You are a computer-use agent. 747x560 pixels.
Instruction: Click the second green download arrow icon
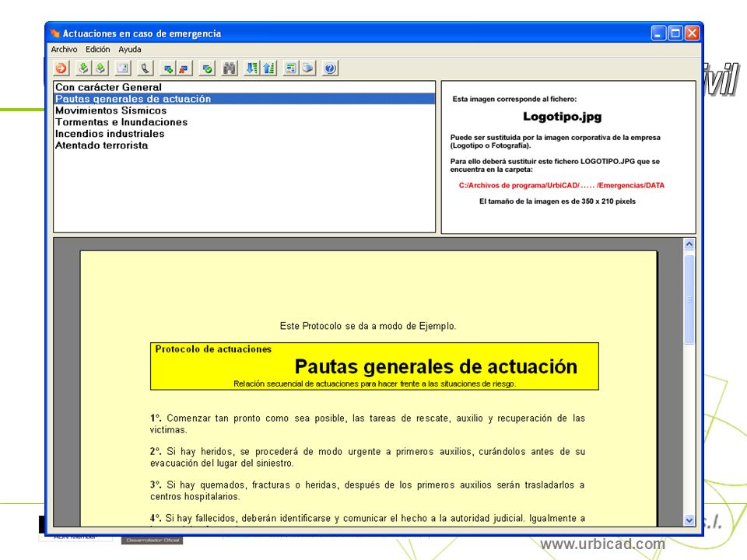coord(100,68)
